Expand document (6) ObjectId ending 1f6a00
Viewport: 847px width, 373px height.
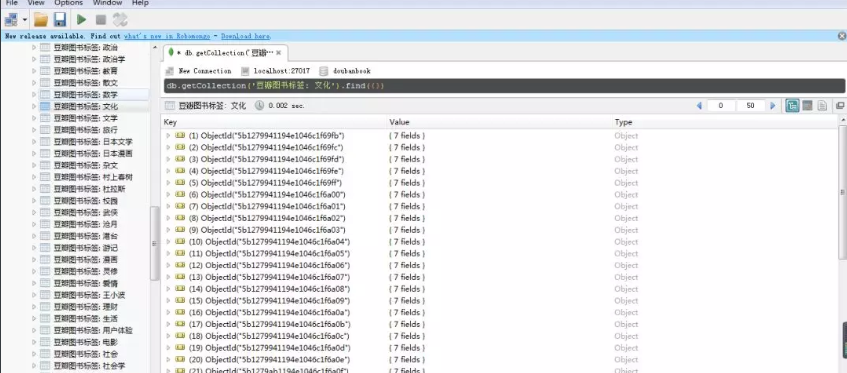[x=169, y=194]
